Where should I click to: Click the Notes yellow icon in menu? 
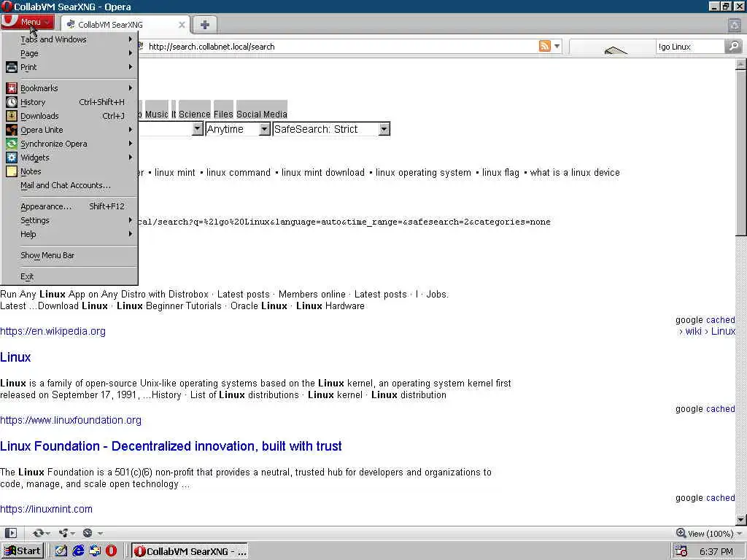[x=12, y=171]
